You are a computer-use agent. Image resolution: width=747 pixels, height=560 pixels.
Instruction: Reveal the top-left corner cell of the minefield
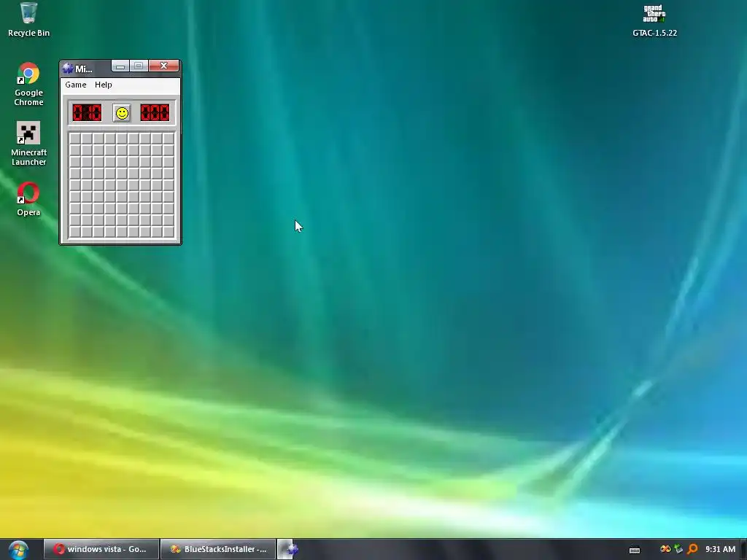click(x=75, y=139)
